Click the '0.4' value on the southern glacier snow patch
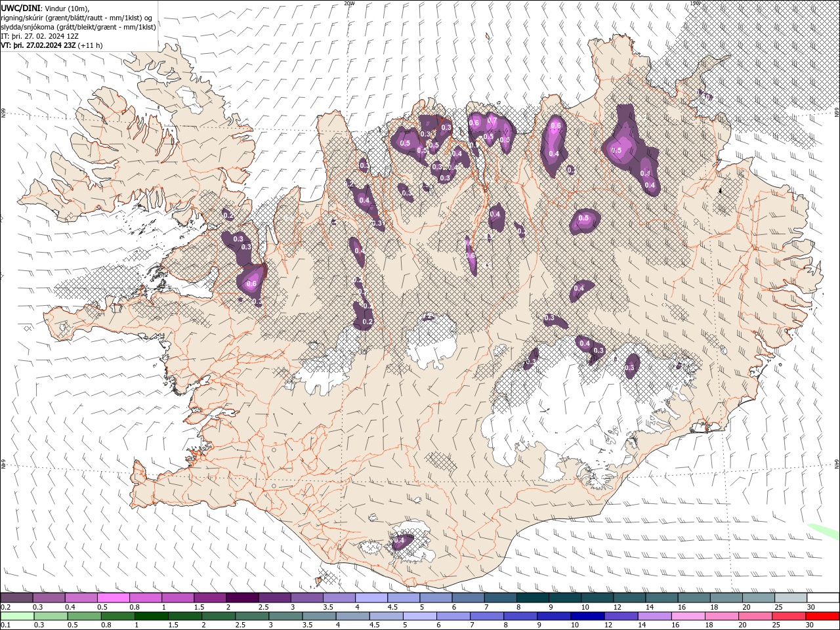Viewport: 840px width, 630px height. tap(398, 541)
